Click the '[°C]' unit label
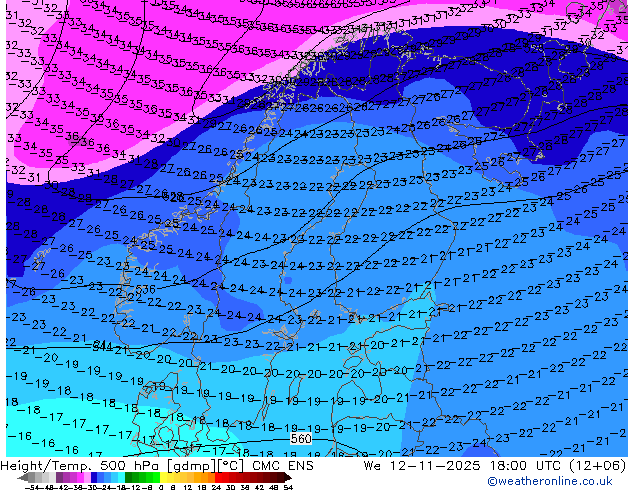The image size is (634, 490). click(x=231, y=466)
